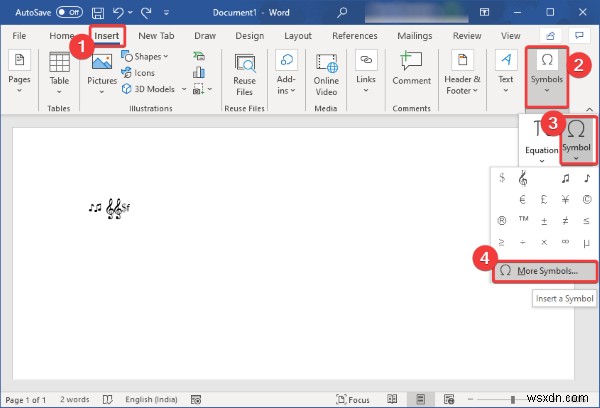Insert the pound sign symbol
Screen dimensions: 600x408
(x=544, y=199)
